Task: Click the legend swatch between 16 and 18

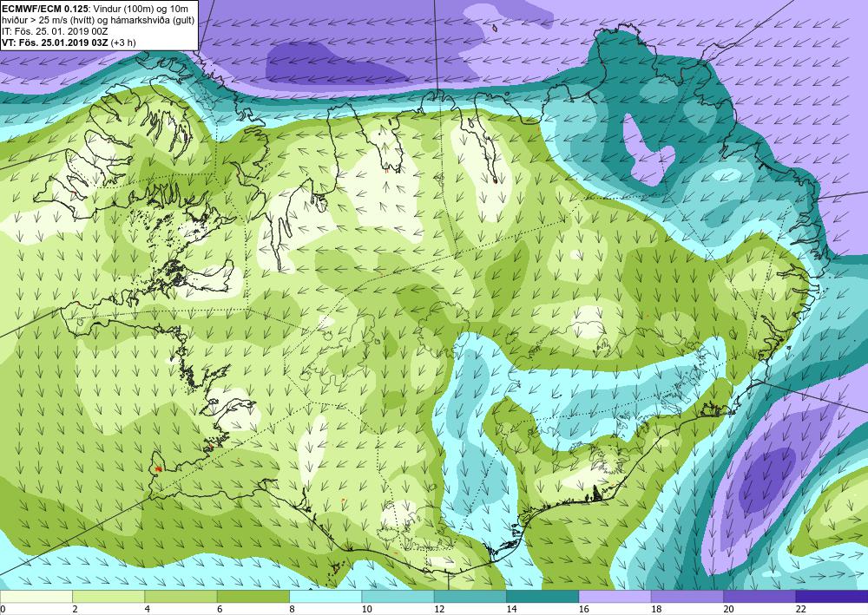Action: pyautogui.click(x=615, y=596)
